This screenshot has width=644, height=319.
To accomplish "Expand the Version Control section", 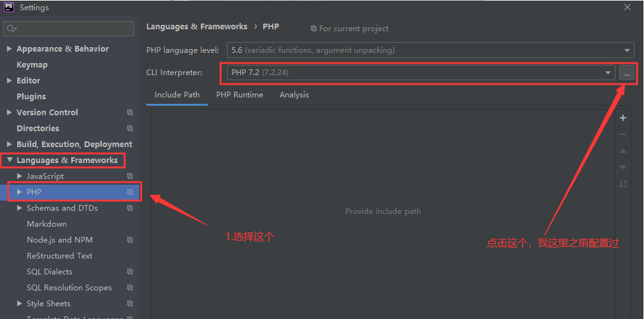I will [10, 112].
